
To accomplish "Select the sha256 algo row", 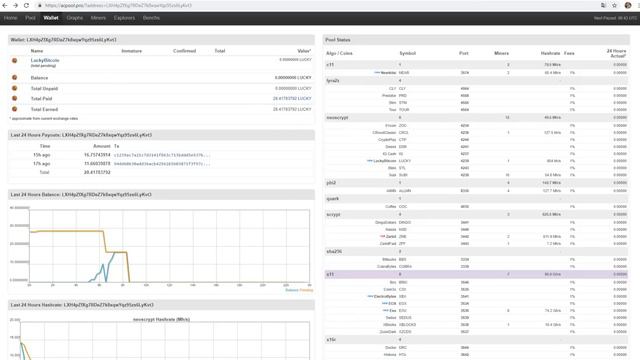I will click(x=476, y=251).
